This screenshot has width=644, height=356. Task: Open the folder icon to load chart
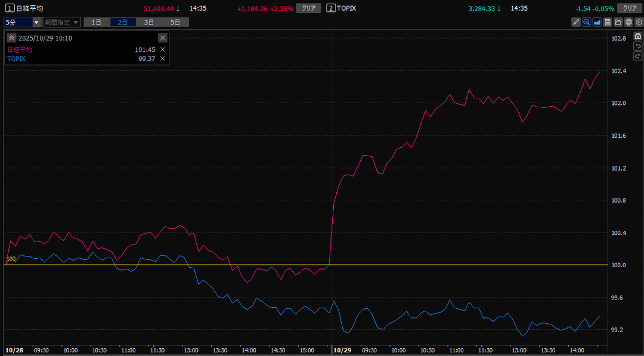pyautogui.click(x=618, y=22)
